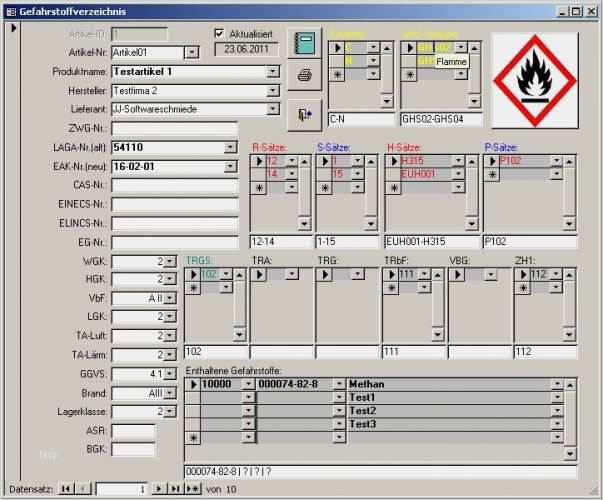The image size is (603, 500).
Task: Create new record with navigator asterisk button
Action: (x=193, y=489)
